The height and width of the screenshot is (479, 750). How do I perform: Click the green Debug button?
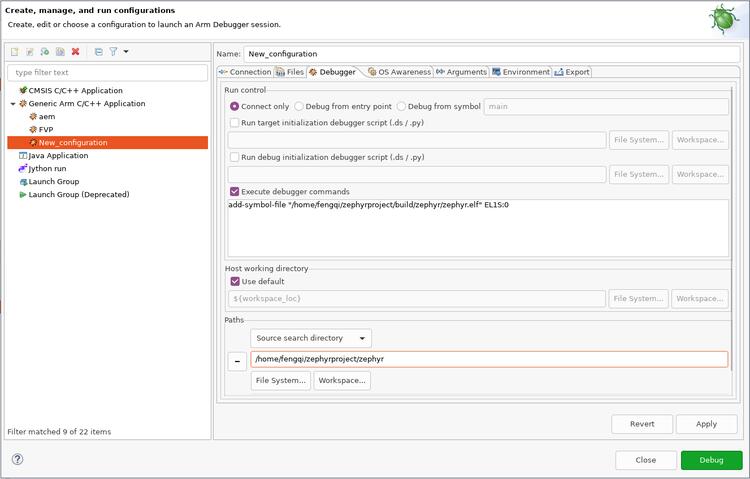(x=711, y=460)
